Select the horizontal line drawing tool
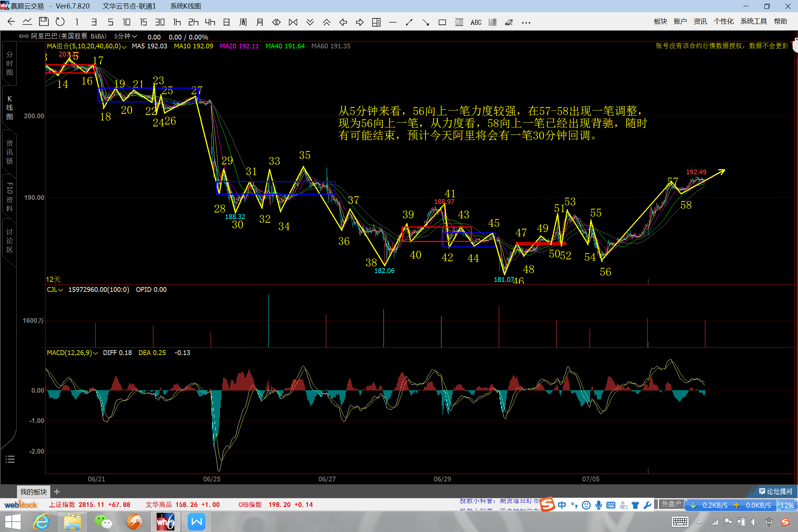Screen dimensions: 798x532 tap(393, 22)
